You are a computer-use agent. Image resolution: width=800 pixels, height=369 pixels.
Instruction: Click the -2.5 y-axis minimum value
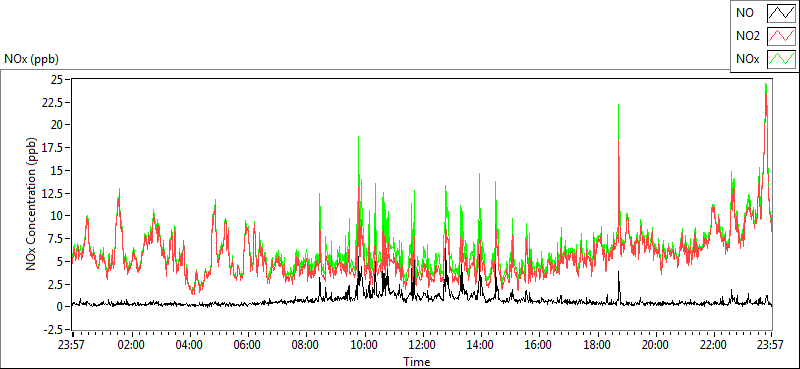(x=53, y=329)
